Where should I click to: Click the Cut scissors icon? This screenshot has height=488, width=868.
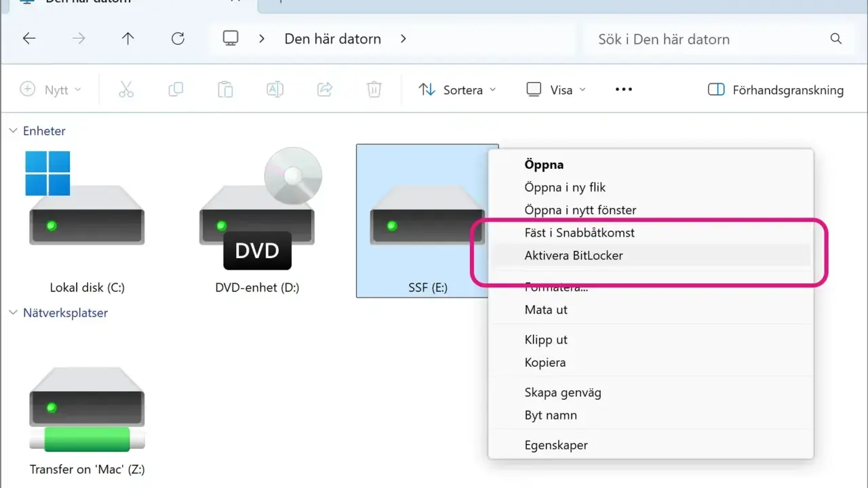(x=126, y=89)
